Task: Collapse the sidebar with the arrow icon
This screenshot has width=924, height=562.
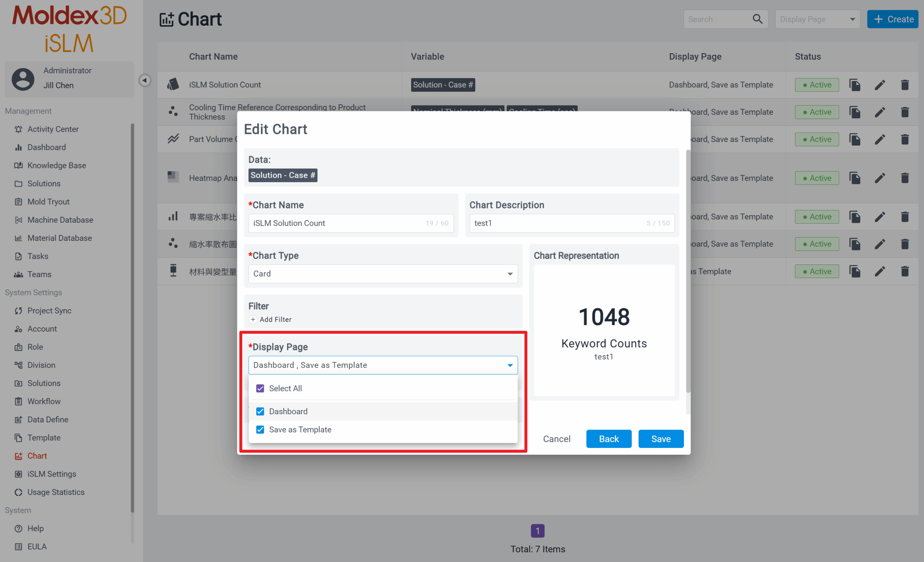Action: [x=145, y=80]
